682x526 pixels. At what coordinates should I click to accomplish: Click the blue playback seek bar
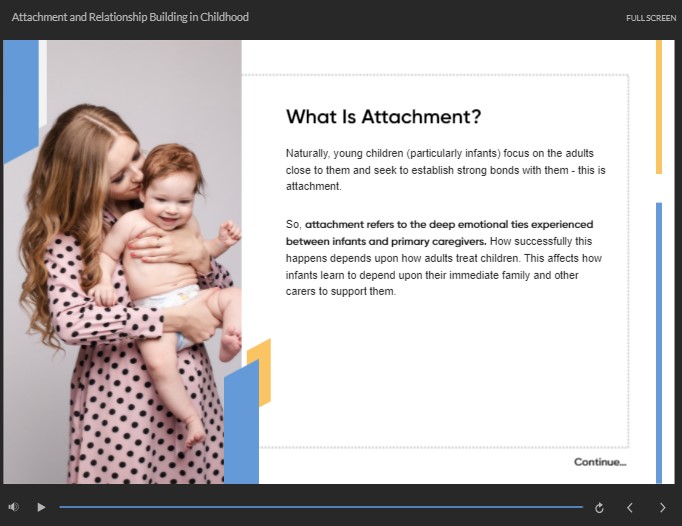(320, 507)
